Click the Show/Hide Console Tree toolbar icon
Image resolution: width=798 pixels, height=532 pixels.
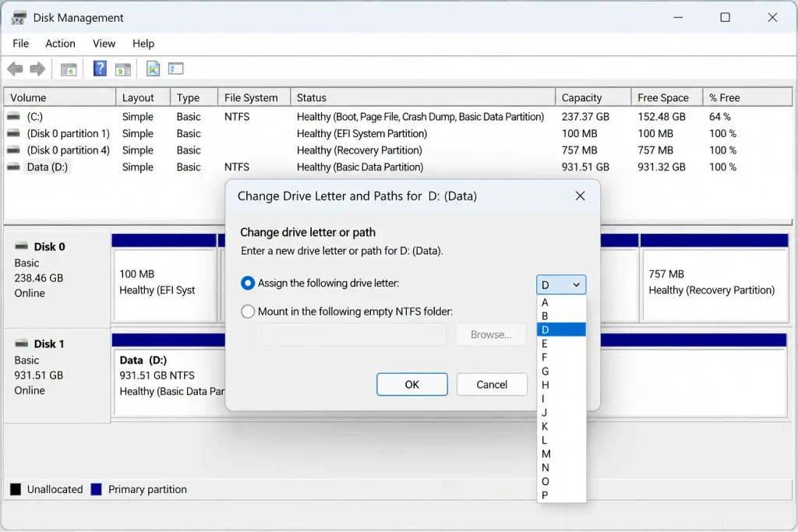pyautogui.click(x=69, y=69)
